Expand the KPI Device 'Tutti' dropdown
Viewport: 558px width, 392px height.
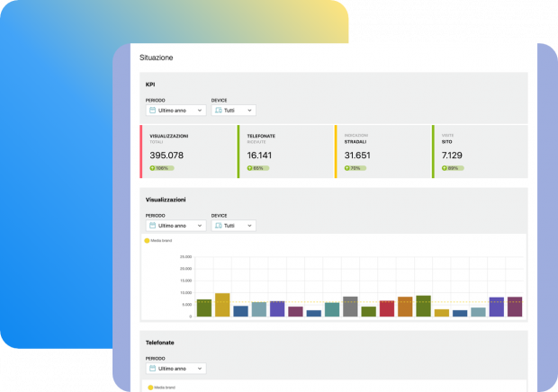[233, 111]
